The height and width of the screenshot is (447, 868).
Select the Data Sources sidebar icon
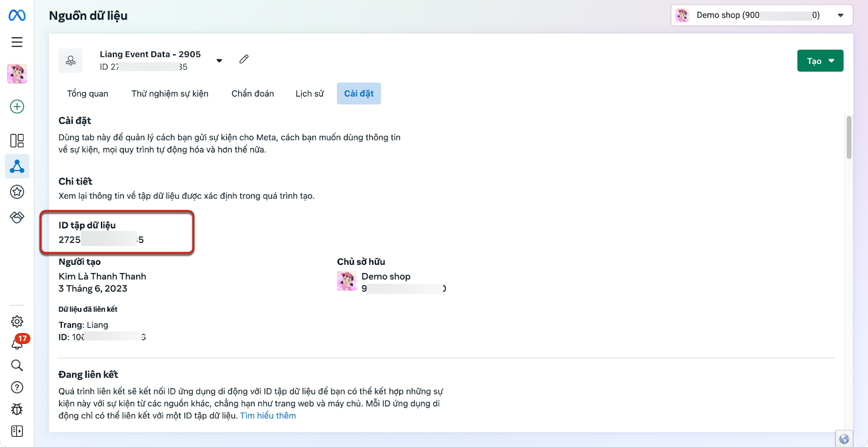[x=17, y=166]
